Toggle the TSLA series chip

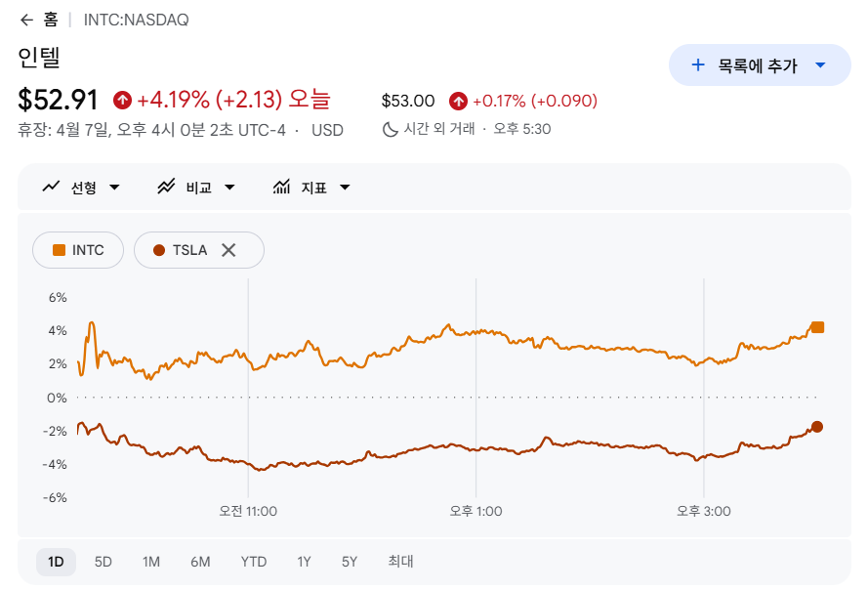(182, 250)
